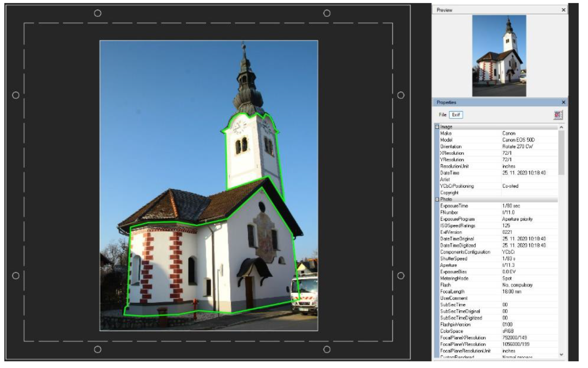
Task: Select the Exif tab
Action: [x=456, y=115]
